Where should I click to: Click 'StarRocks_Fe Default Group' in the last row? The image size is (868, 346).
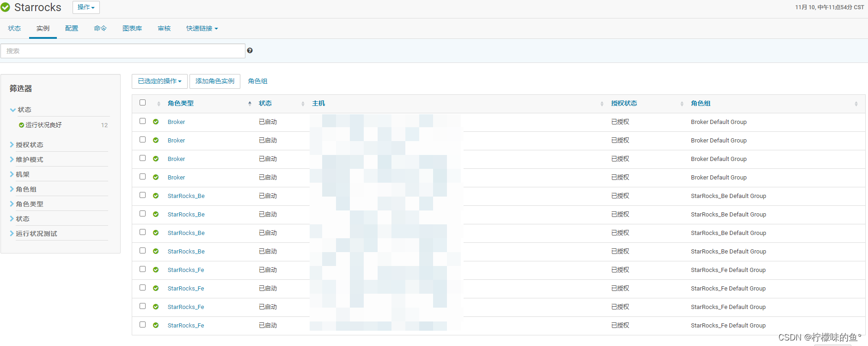[728, 325]
